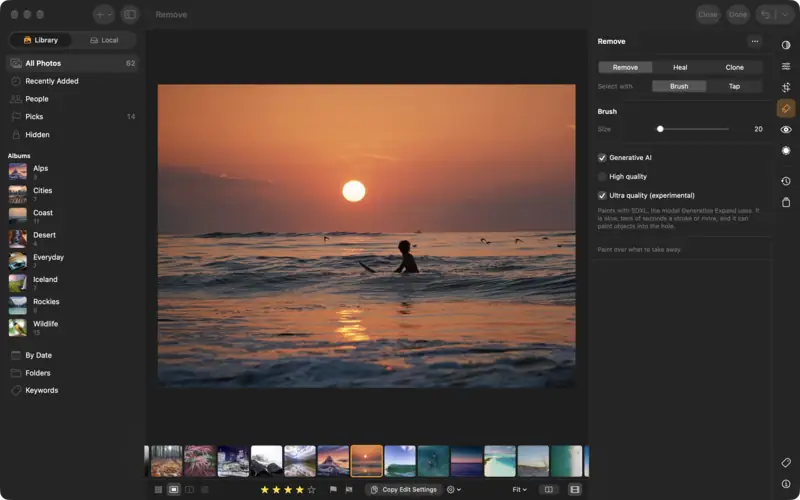Select the Remove mode tab
The height and width of the screenshot is (500, 800).
pos(625,67)
